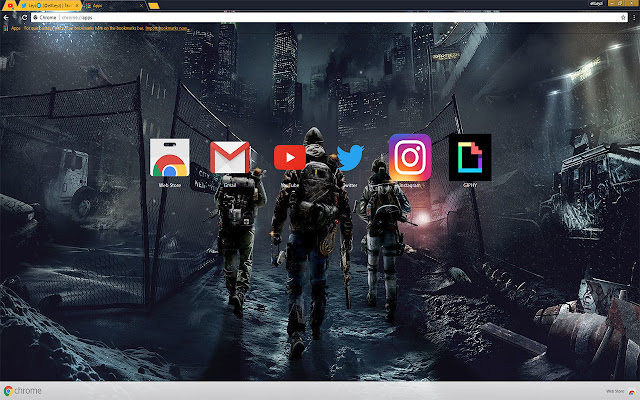Open the Web Store app icon
The width and height of the screenshot is (640, 400).
coord(169,158)
